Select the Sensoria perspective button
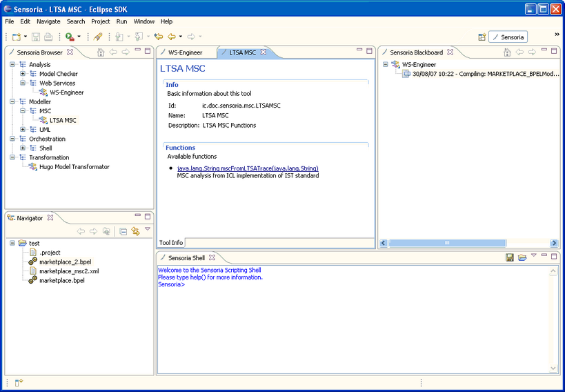The width and height of the screenshot is (565, 392). point(508,37)
